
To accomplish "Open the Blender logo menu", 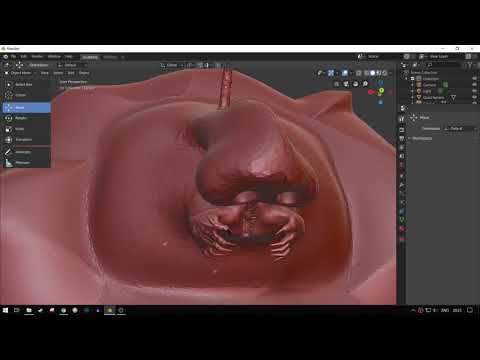I will point(5,57).
